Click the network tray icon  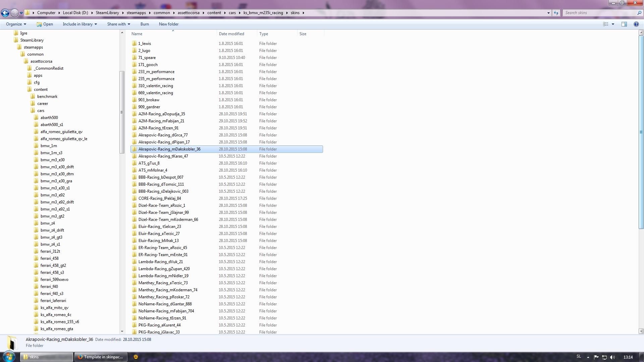pyautogui.click(x=604, y=357)
